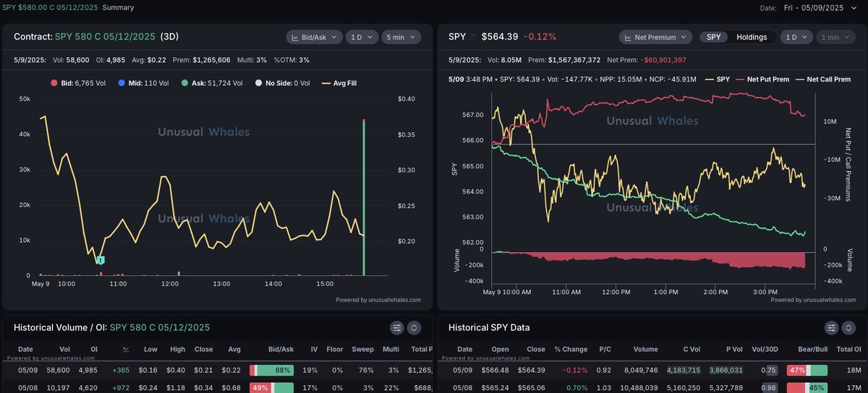
Task: Click the 47% bear/bull bar for 05/09
Action: coord(807,370)
